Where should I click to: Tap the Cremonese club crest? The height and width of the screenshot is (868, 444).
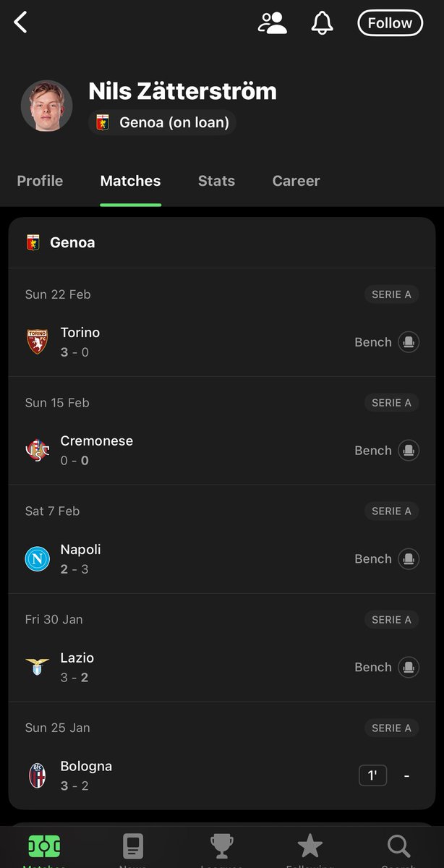point(38,451)
